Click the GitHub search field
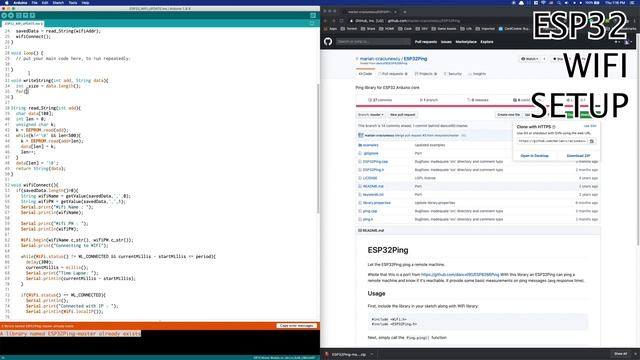The width and height of the screenshot is (640, 360). coord(373,42)
